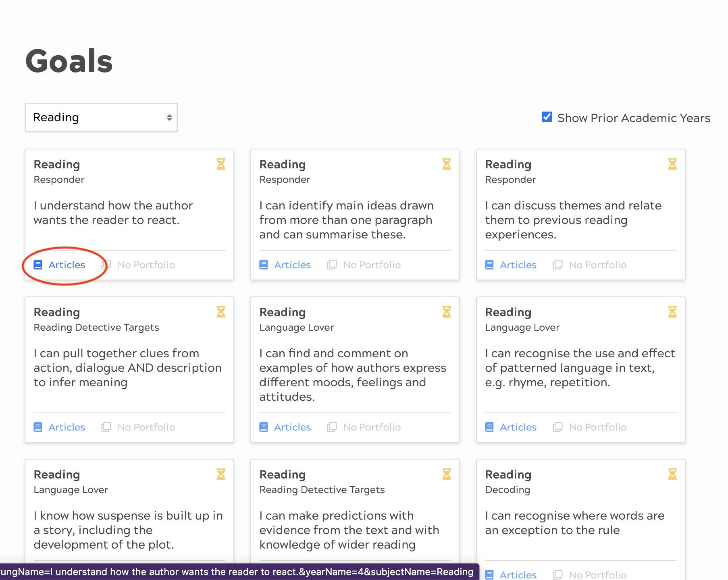Click No Portfolio on 'pull together clues' card
Screen dimensions: 728x580
(x=146, y=427)
